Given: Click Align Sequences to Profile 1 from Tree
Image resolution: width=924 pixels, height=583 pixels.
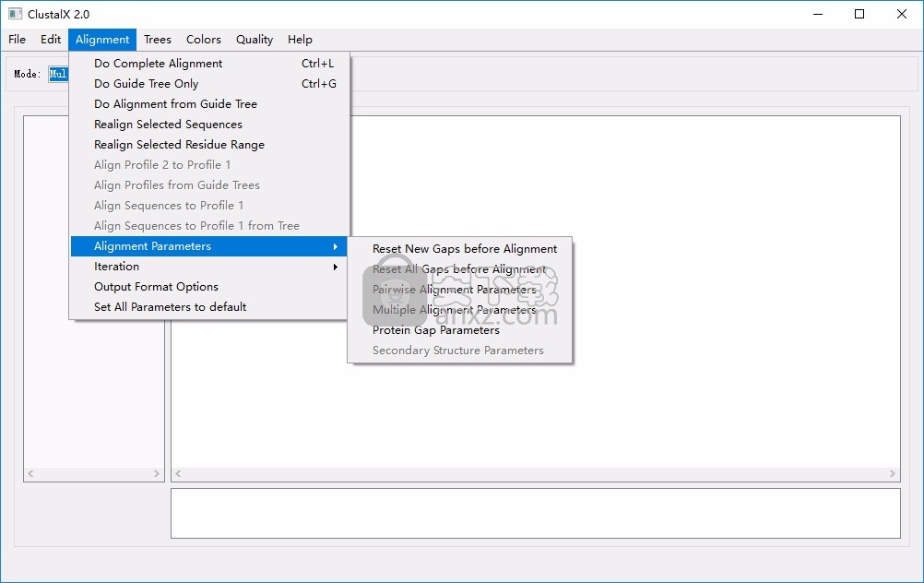Looking at the screenshot, I should tap(209, 226).
